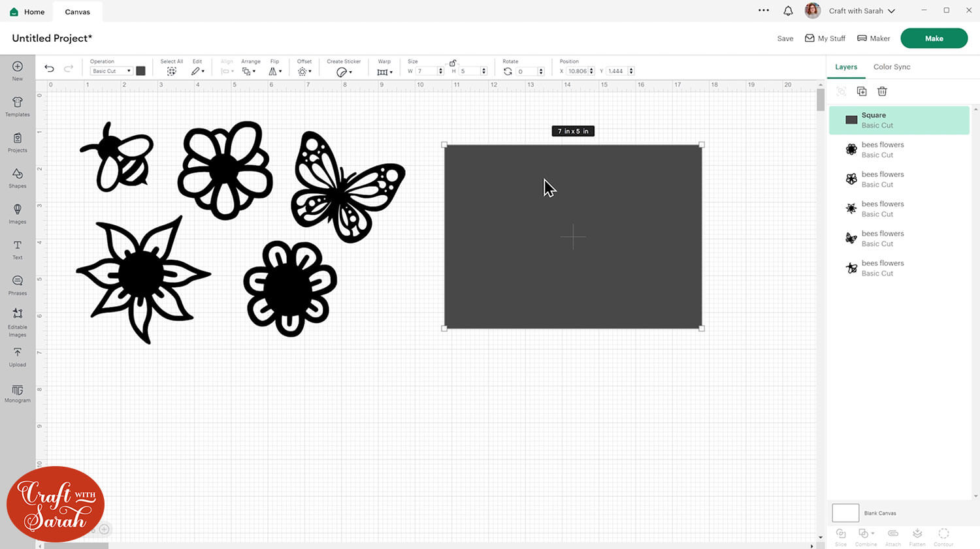Click the Position Y stepper arrows
The image size is (980, 549).
pos(632,71)
